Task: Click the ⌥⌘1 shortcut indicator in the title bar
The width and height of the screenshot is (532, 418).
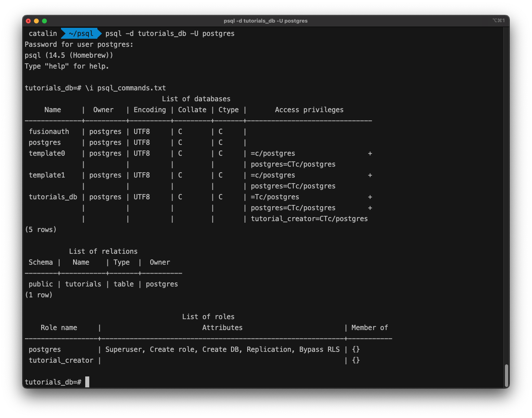Action: [x=499, y=21]
